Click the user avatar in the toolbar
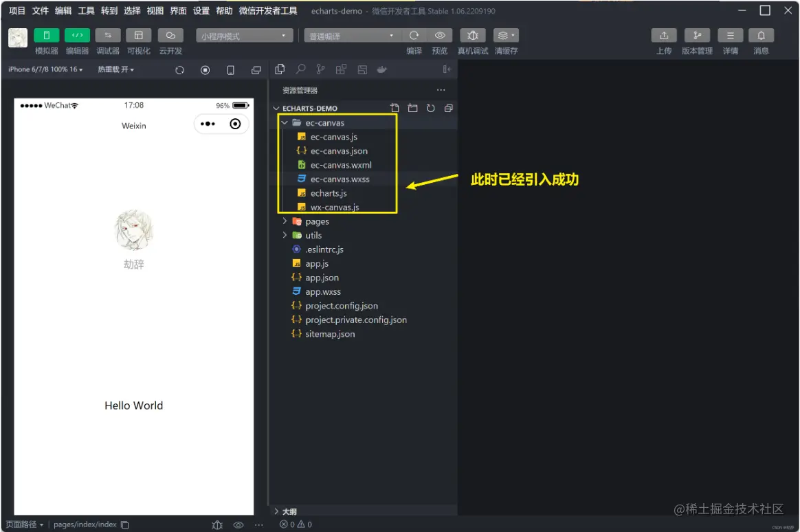800x532 pixels. tap(18, 38)
